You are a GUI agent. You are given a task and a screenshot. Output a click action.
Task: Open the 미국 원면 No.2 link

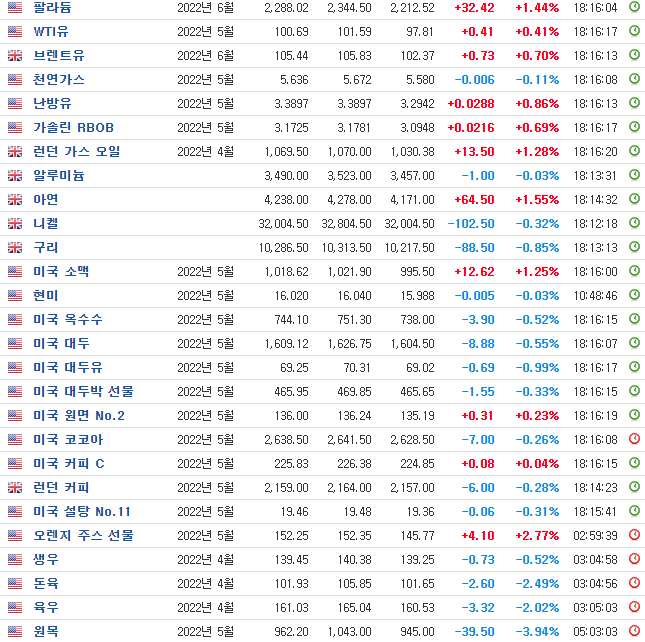coord(79,415)
